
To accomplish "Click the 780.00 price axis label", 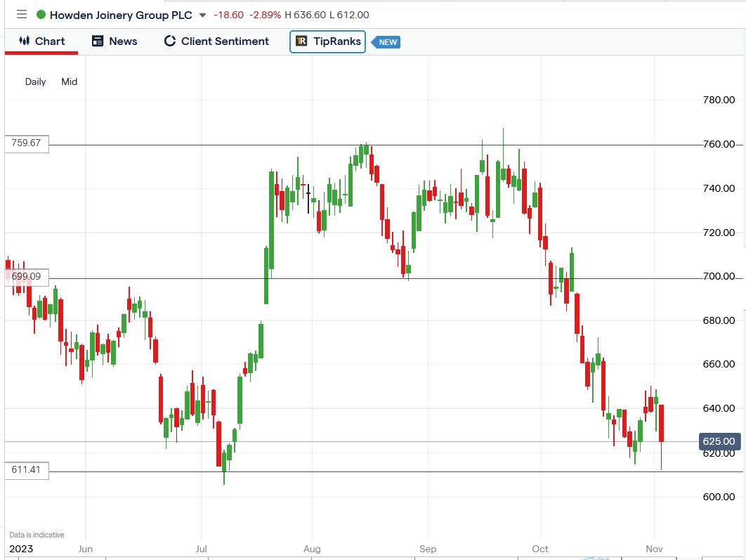I will [719, 100].
